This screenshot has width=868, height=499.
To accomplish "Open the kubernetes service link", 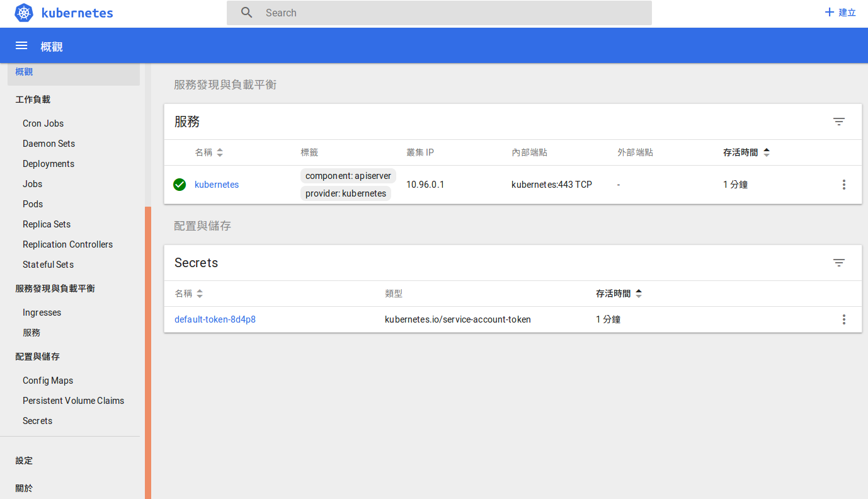I will [217, 185].
